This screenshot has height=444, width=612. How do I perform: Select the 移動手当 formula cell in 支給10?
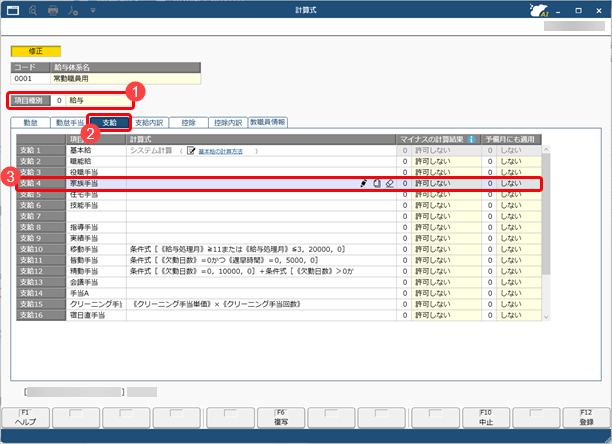(x=260, y=249)
